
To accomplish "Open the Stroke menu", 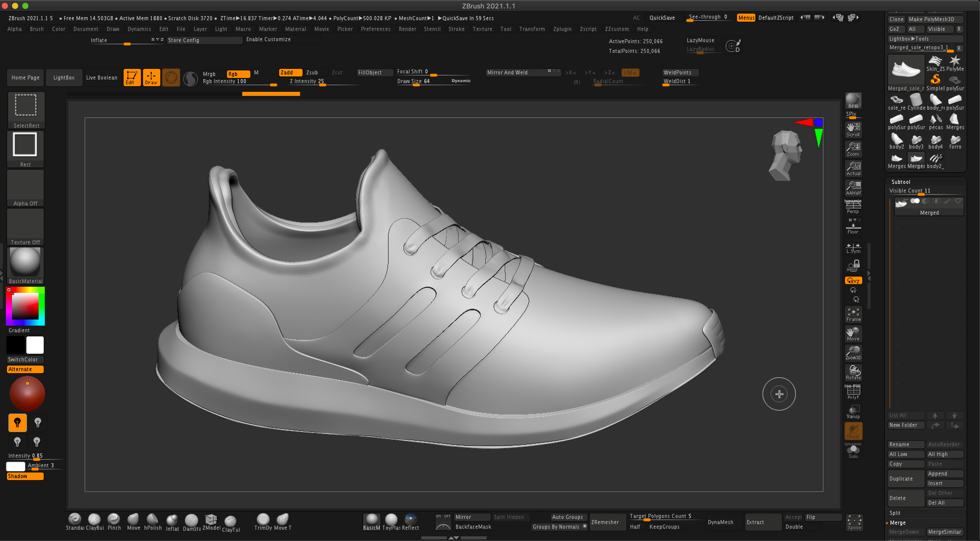I will (457, 29).
